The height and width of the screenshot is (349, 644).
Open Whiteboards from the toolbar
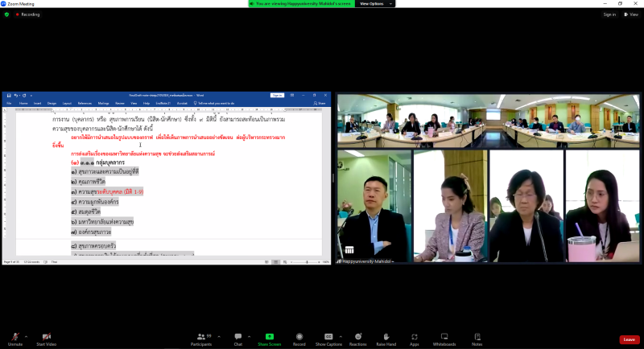click(x=444, y=339)
